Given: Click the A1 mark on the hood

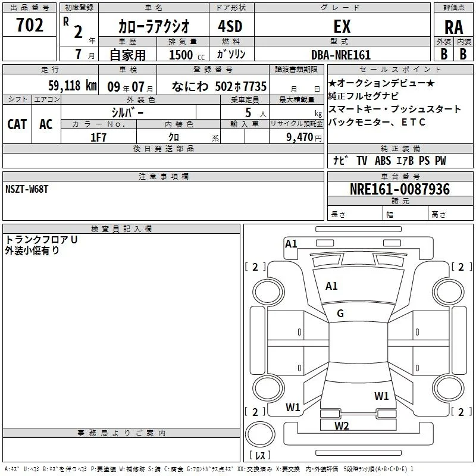Looking at the screenshot, I should [x=331, y=286].
